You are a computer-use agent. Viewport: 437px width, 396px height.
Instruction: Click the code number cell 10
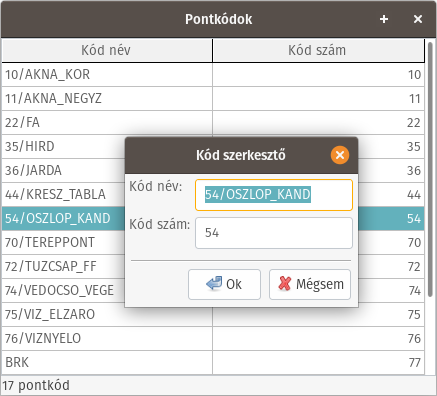click(x=318, y=75)
